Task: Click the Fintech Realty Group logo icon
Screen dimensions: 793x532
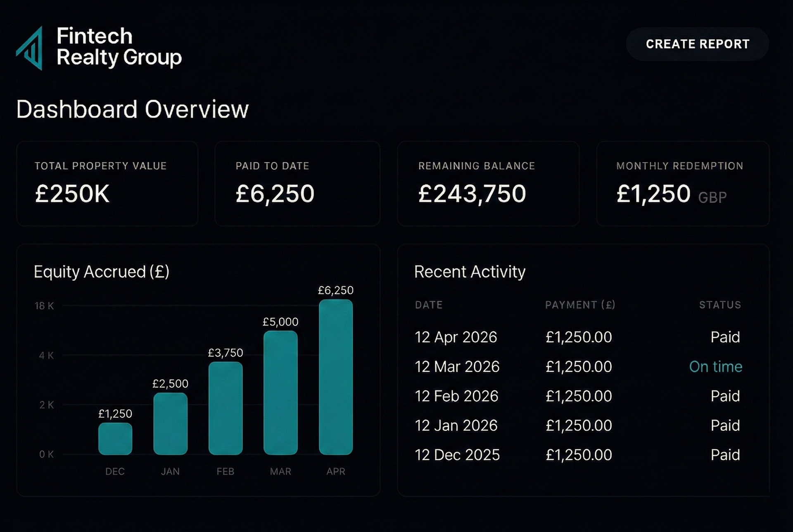Action: (31, 48)
